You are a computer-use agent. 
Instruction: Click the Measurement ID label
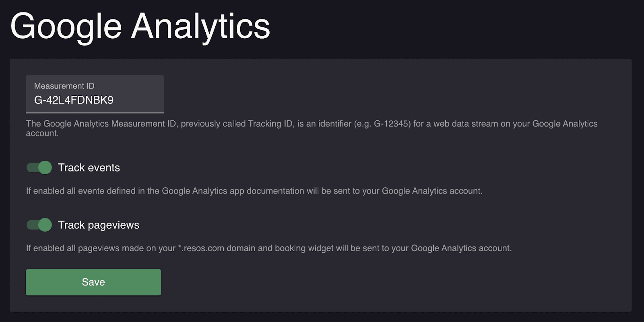click(64, 85)
